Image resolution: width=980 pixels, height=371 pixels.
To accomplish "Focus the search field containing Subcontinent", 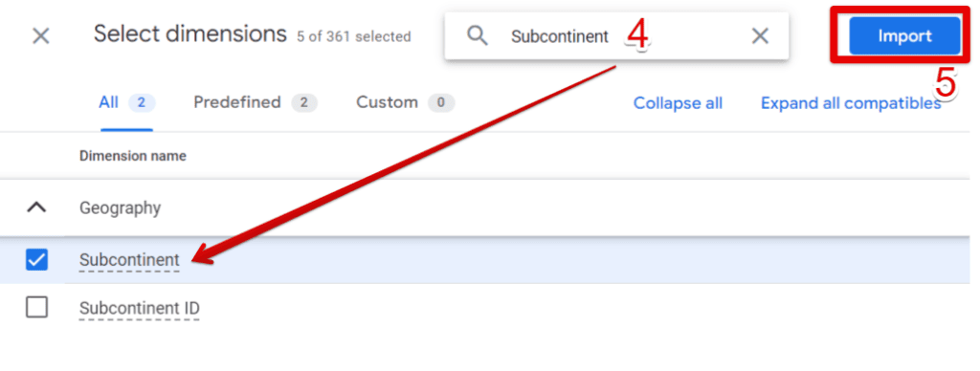I will pyautogui.click(x=616, y=36).
